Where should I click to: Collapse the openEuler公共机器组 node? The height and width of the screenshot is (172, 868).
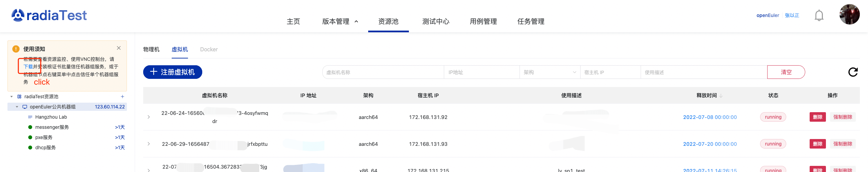click(x=17, y=107)
